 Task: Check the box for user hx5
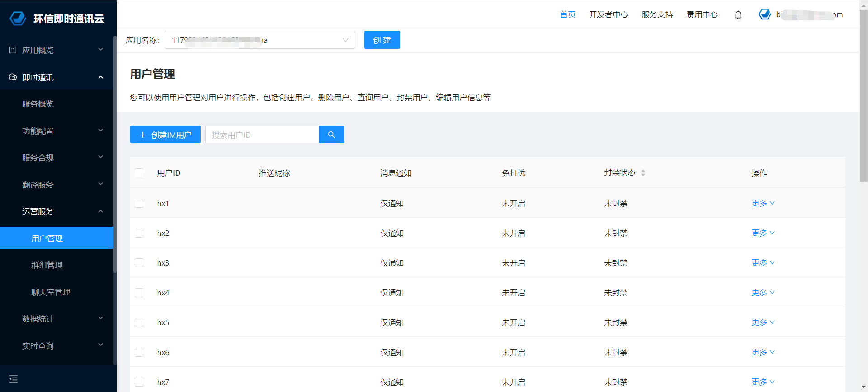tap(139, 322)
